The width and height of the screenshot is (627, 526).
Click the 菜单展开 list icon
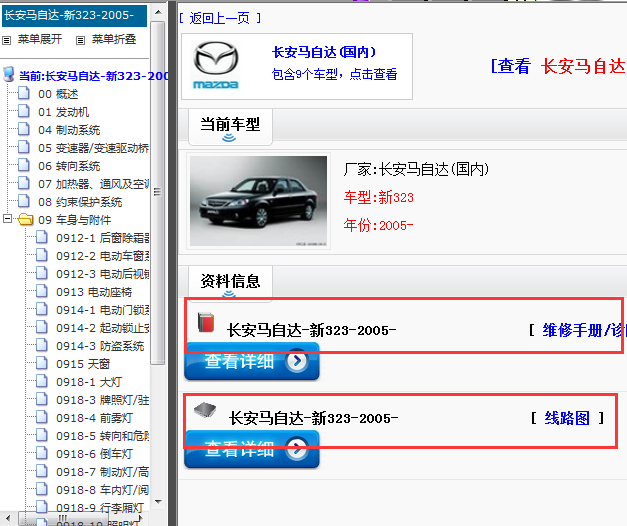pyautogui.click(x=6, y=40)
